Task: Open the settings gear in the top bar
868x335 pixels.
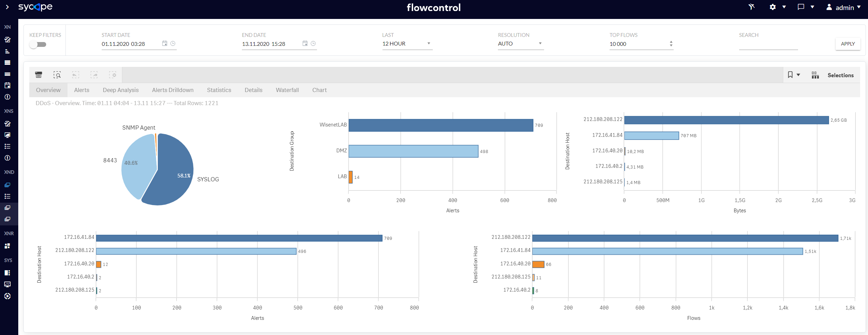Action: click(x=773, y=7)
